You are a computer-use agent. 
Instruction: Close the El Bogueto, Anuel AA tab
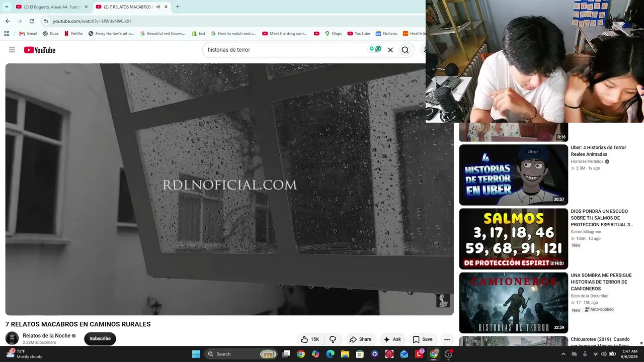pos(86,7)
